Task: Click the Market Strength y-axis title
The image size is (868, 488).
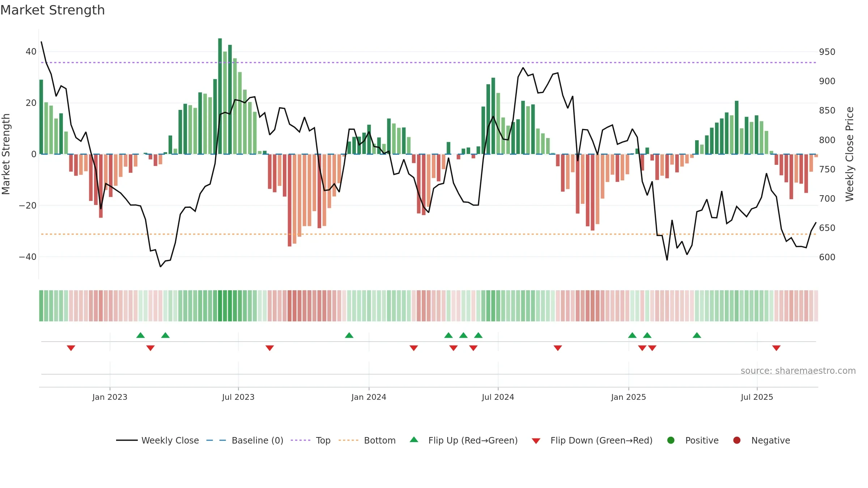Action: point(6,154)
